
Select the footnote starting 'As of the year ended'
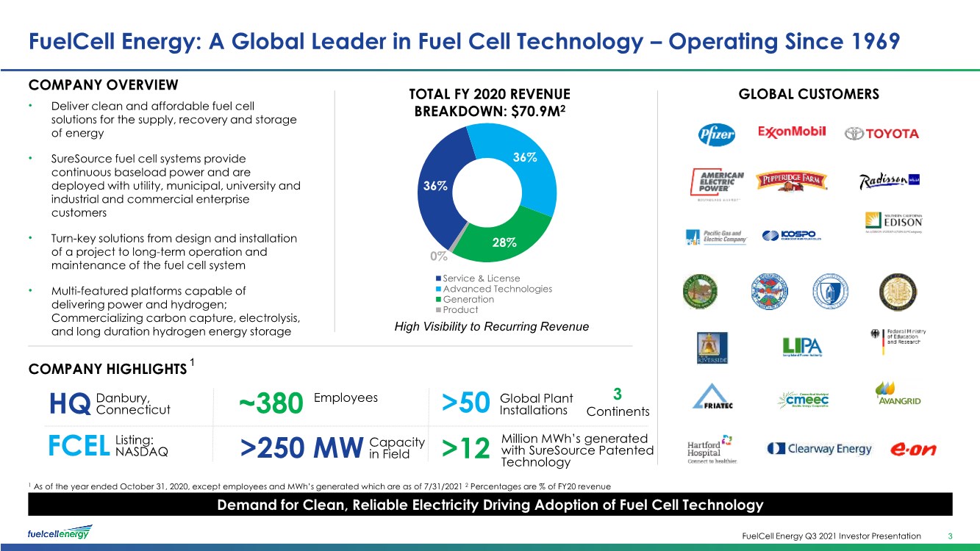(318, 486)
